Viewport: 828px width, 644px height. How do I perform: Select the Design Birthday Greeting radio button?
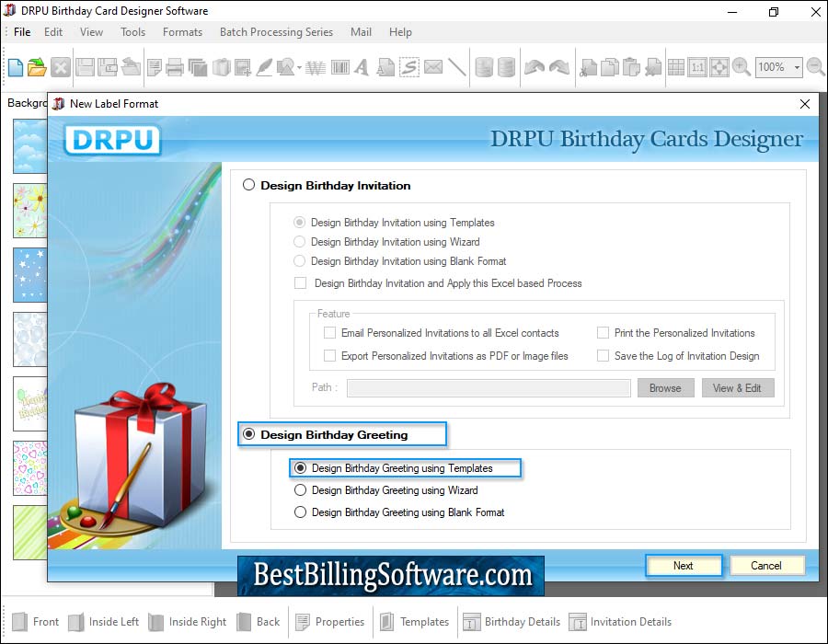click(248, 434)
